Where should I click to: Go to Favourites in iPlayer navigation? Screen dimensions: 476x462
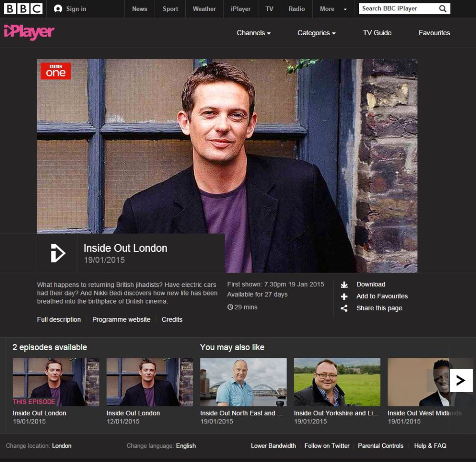click(x=434, y=33)
